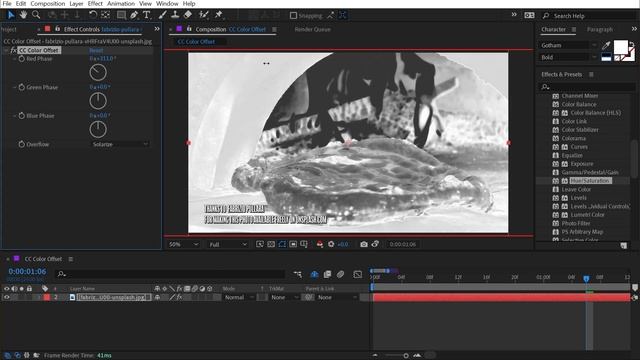The width and height of the screenshot is (640, 360).
Task: Select the Type tool
Action: tap(147, 15)
